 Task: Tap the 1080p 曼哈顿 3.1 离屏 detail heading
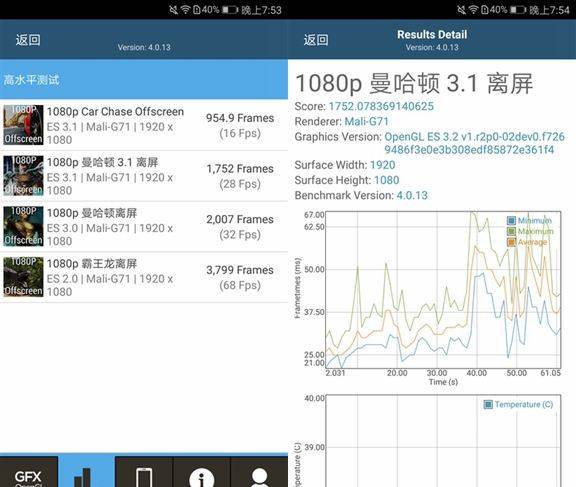click(x=414, y=83)
